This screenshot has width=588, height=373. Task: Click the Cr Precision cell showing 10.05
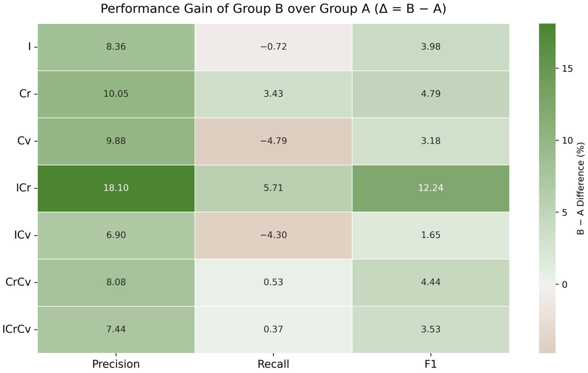[116, 94]
